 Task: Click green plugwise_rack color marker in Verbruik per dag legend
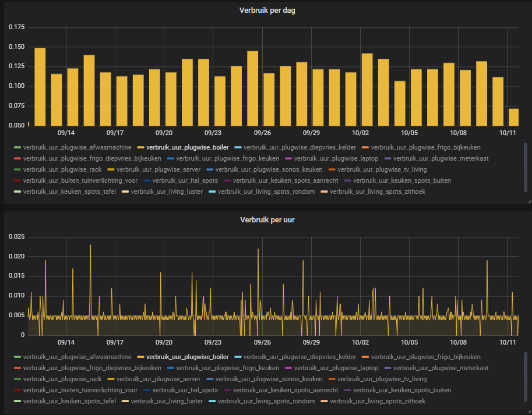click(17, 169)
